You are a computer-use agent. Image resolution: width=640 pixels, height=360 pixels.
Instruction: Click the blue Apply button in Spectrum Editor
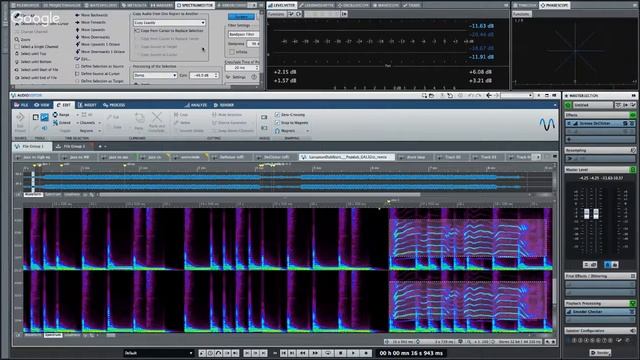click(x=241, y=17)
